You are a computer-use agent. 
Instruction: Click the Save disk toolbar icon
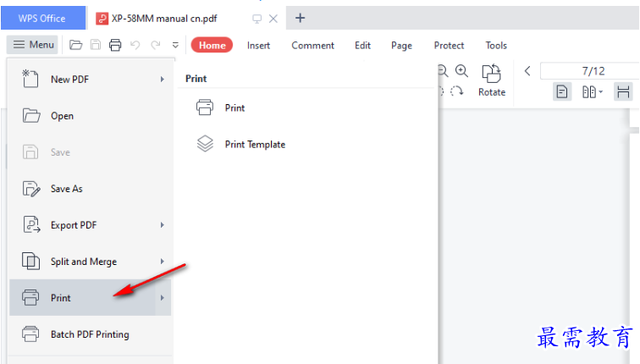pyautogui.click(x=95, y=45)
